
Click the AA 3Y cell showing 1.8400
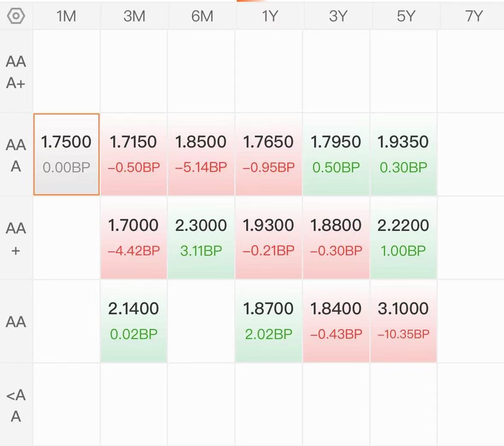(x=336, y=321)
